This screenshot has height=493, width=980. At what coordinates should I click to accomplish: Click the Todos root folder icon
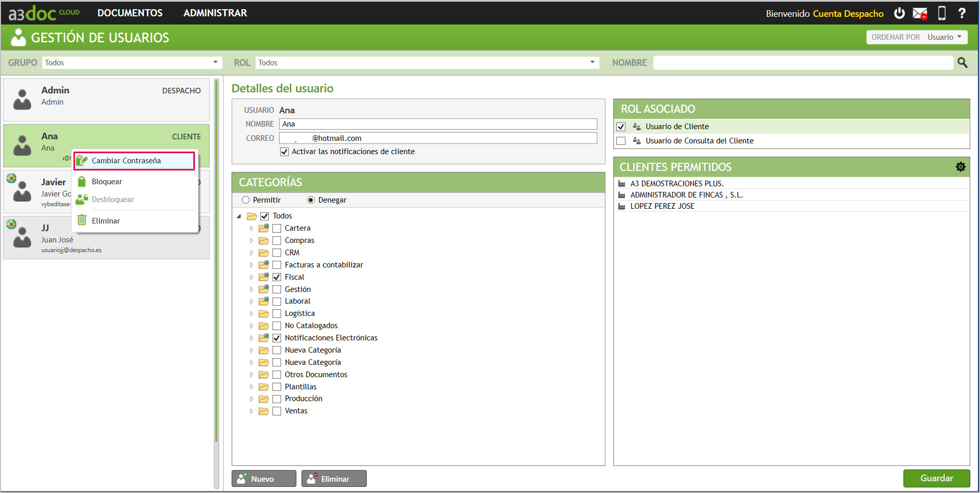[x=252, y=216]
